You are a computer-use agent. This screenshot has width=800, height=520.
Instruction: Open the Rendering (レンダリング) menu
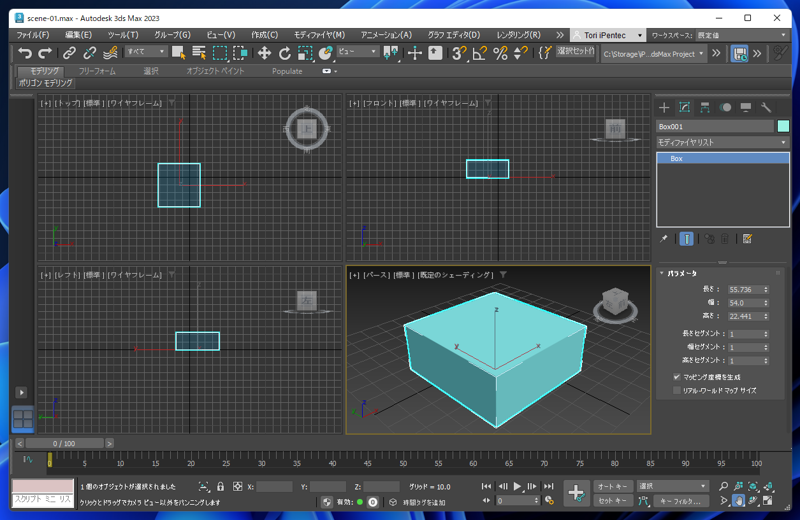(518, 35)
